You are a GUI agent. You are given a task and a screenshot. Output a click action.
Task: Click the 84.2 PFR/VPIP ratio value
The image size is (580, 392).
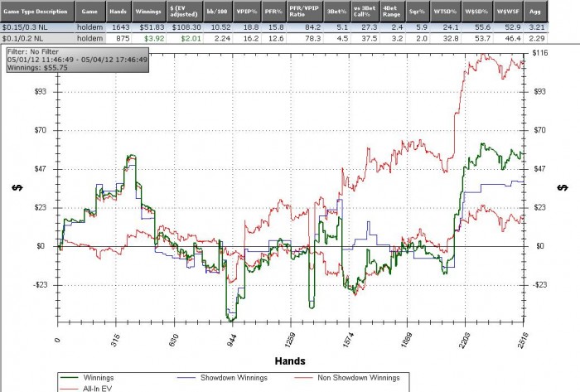313,27
